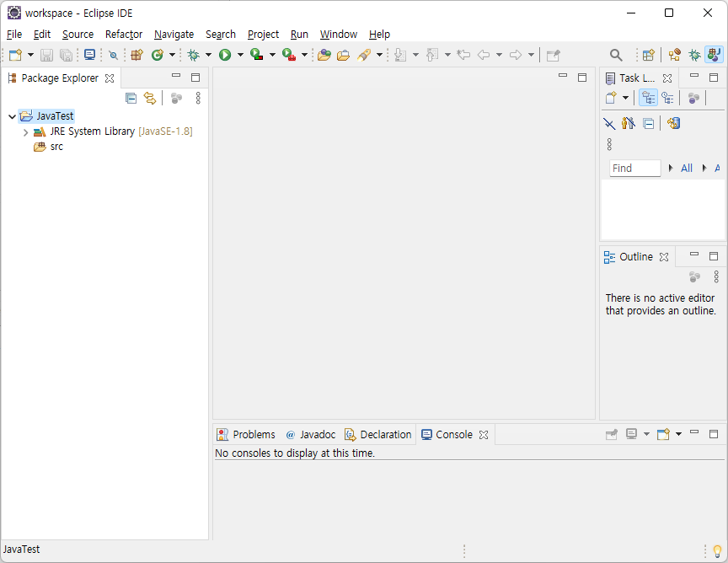Switch to Team Synchronizing perspective icon
Screen dimensions: 728x563
point(675,55)
